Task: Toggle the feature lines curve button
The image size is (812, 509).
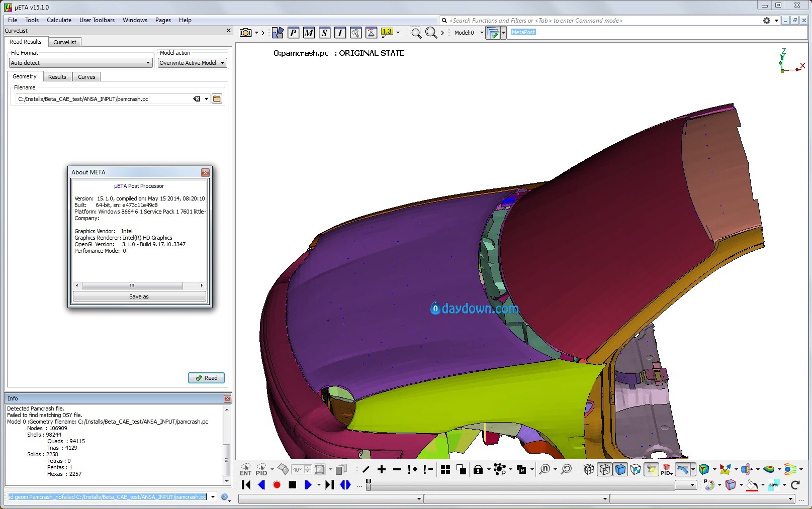Action: [x=682, y=469]
